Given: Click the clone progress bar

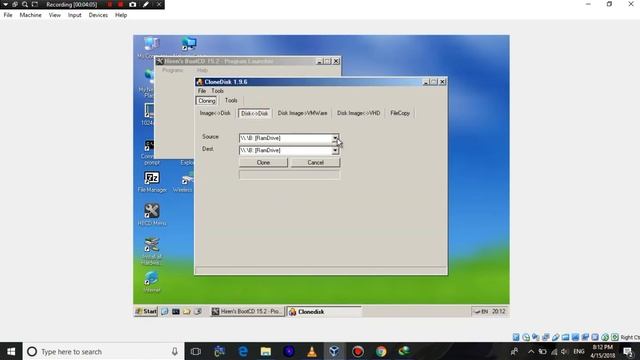Looking at the screenshot, I should 289,175.
